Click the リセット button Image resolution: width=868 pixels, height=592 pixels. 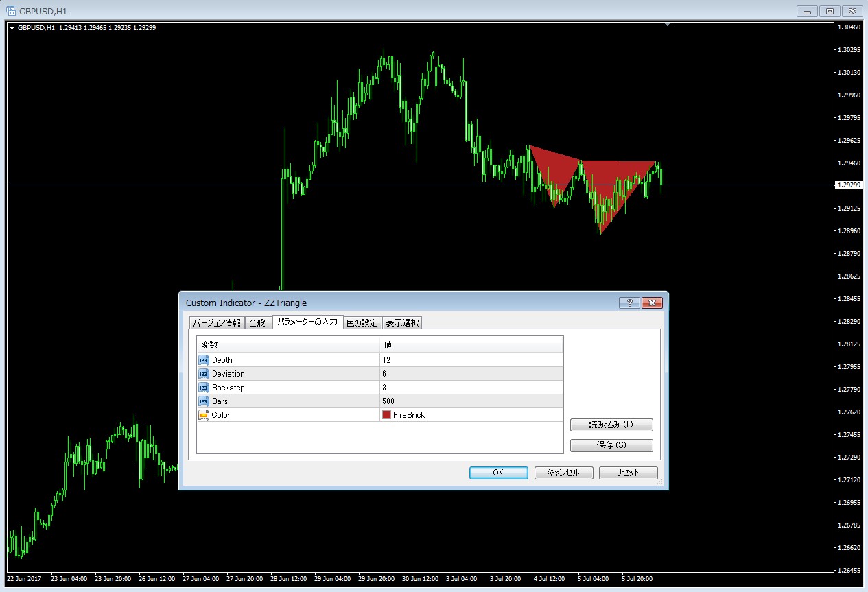tap(628, 473)
